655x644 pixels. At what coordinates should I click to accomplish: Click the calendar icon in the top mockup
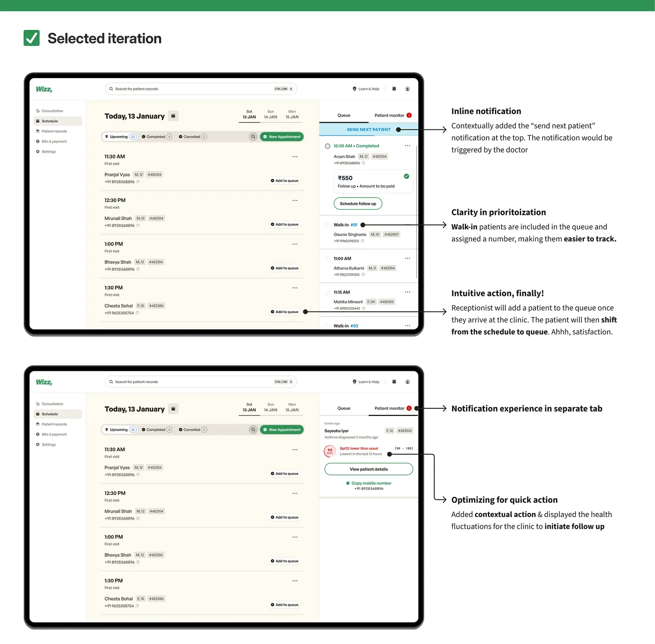click(173, 116)
